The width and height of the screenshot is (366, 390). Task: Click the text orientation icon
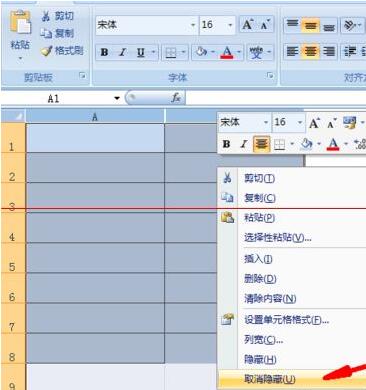pos(349,25)
